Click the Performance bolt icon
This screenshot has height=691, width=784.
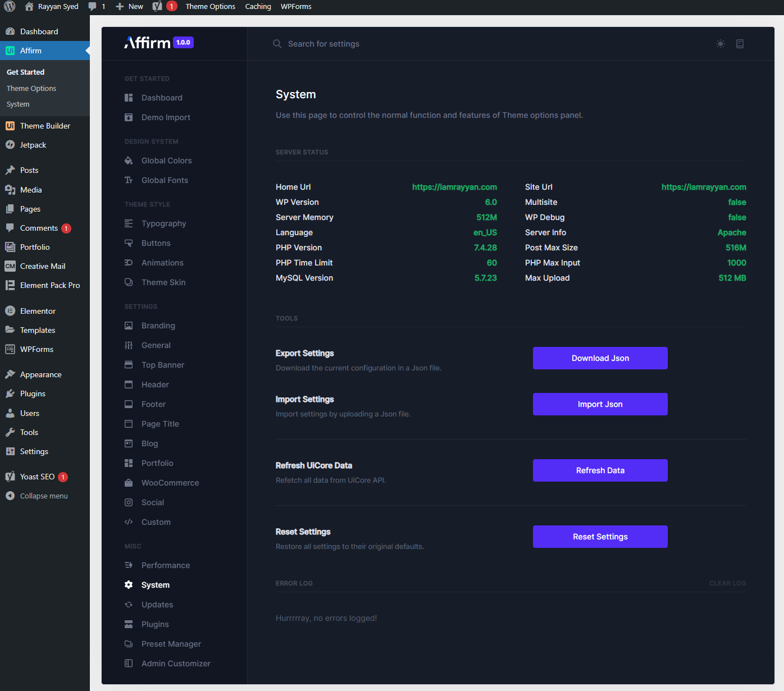[129, 565]
